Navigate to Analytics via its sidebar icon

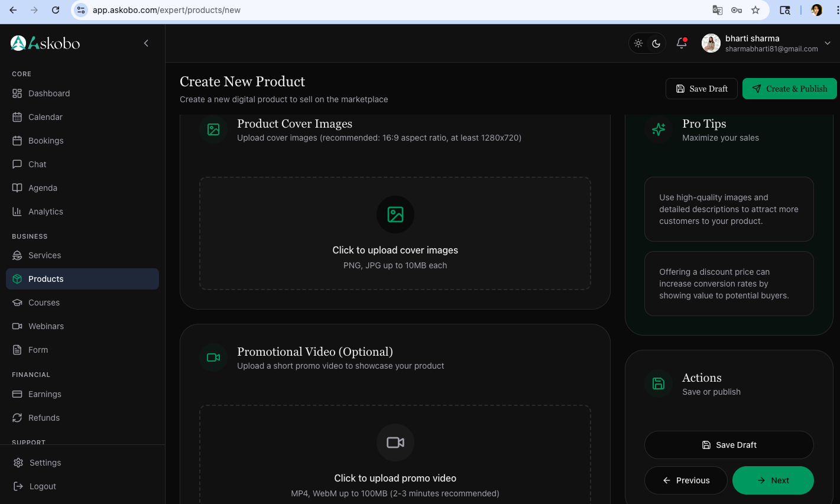(17, 212)
